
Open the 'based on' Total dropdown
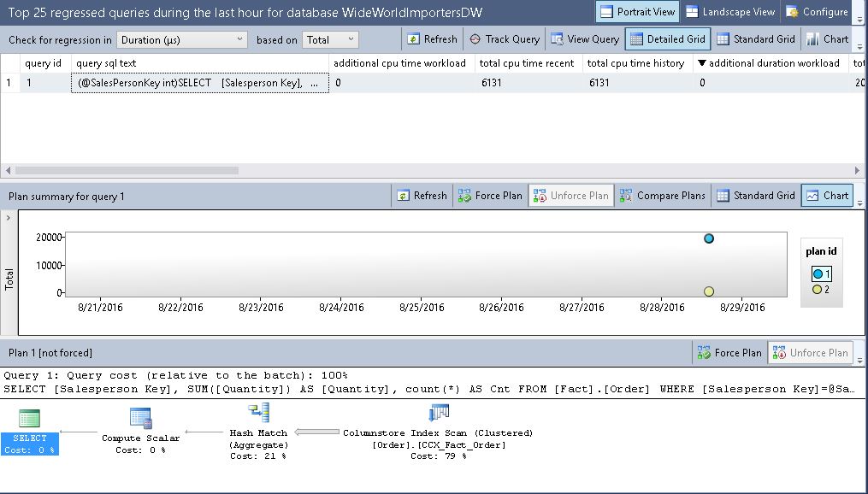coord(330,40)
